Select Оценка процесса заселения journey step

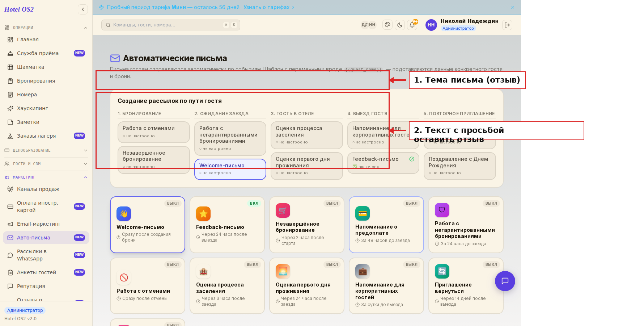307,135
